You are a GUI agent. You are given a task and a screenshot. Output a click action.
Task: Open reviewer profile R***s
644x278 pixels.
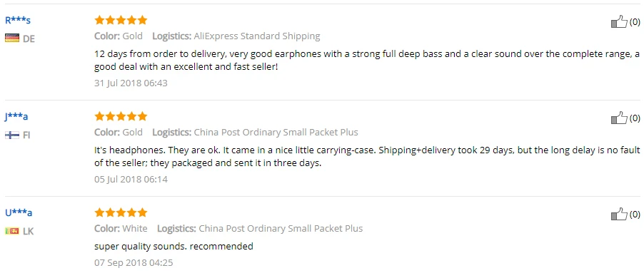[18, 20]
